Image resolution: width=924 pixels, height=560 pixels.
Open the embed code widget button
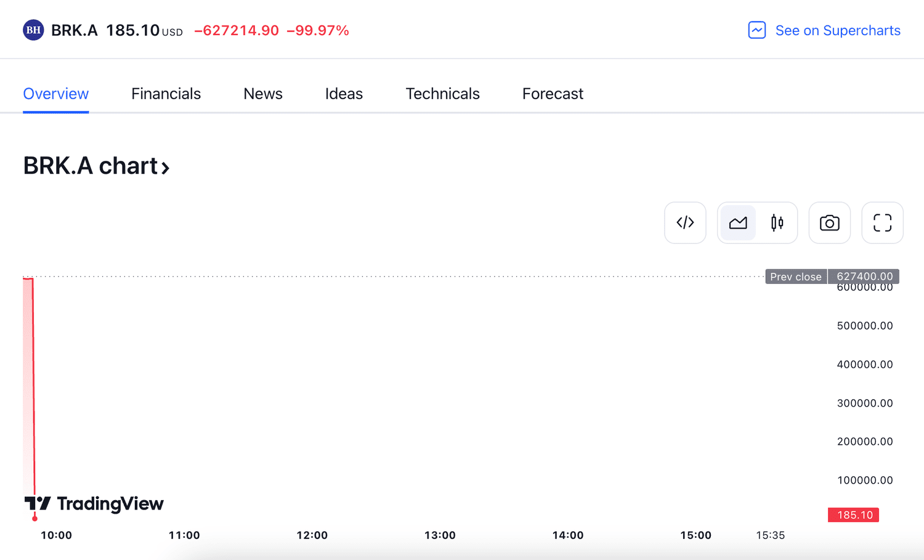click(x=685, y=223)
